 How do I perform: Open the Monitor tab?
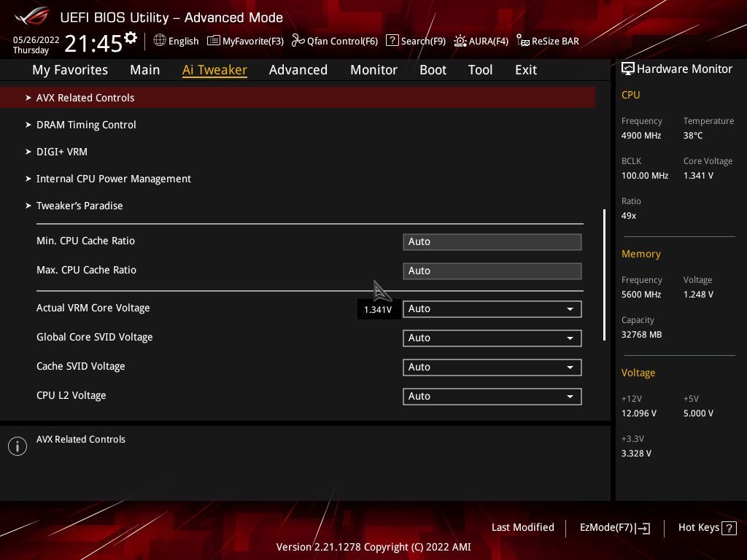tap(374, 70)
